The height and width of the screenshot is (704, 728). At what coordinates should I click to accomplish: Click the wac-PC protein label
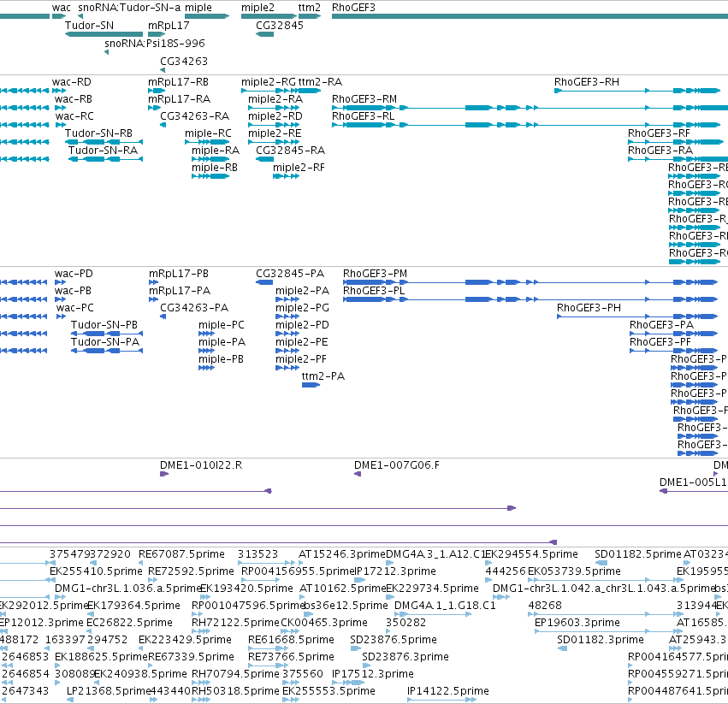click(75, 308)
